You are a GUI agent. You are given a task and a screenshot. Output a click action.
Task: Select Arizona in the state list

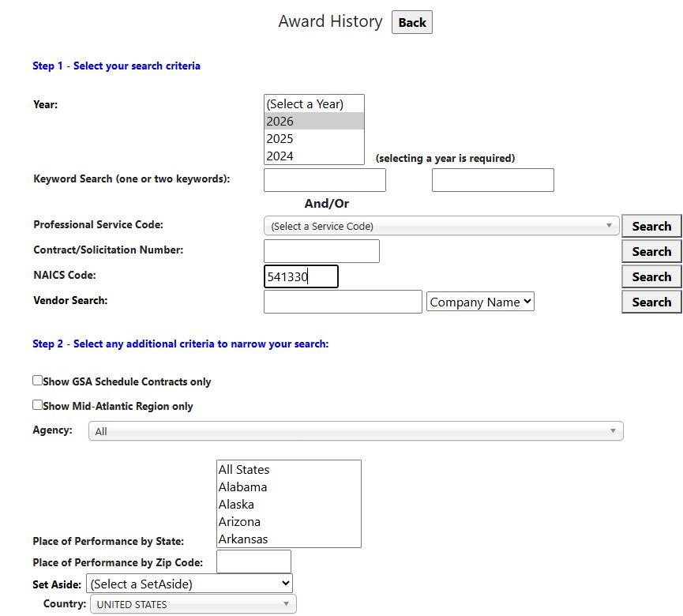click(x=289, y=521)
